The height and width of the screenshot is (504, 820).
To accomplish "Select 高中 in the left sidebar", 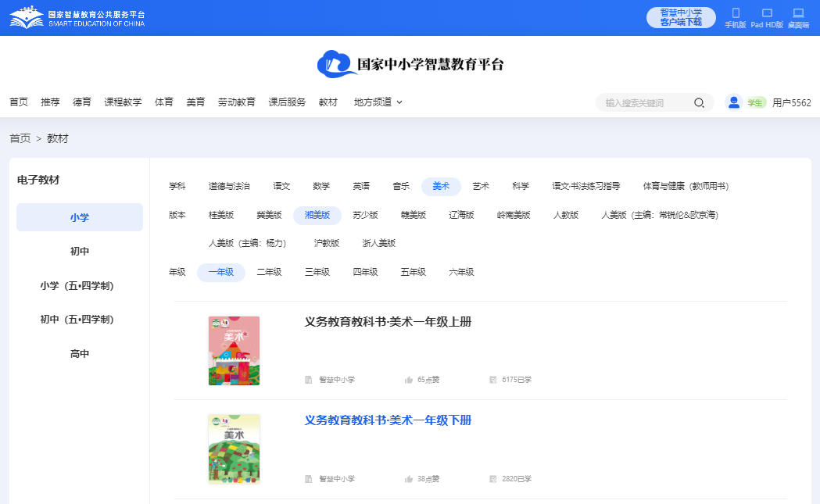I will point(80,354).
